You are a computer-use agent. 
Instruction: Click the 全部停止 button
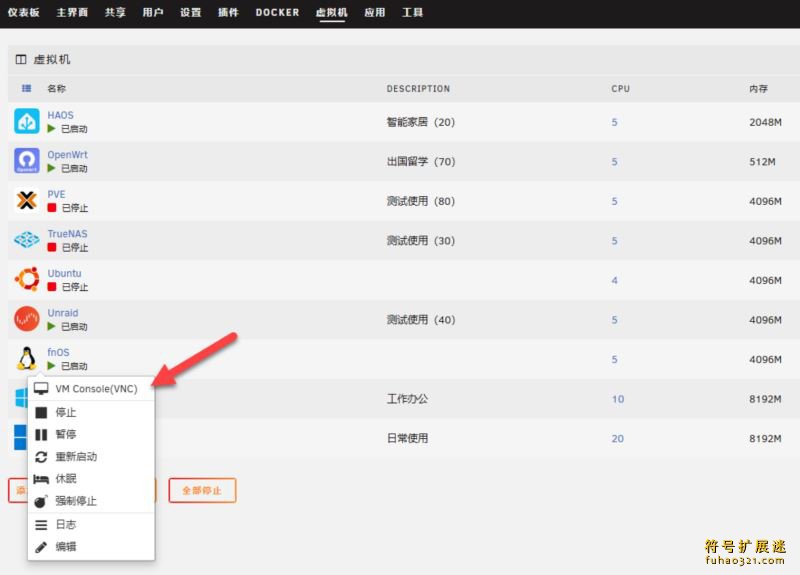pos(202,490)
